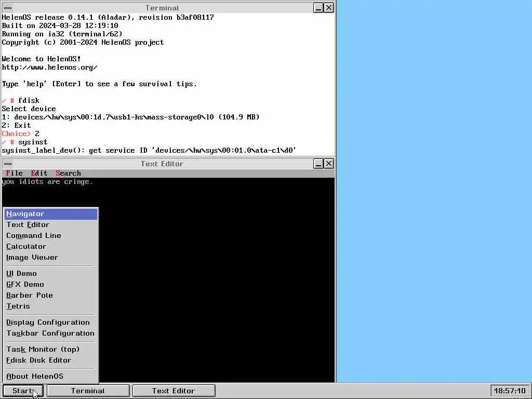
Task: Open the Edit menu in Text Editor
Action: (x=39, y=174)
